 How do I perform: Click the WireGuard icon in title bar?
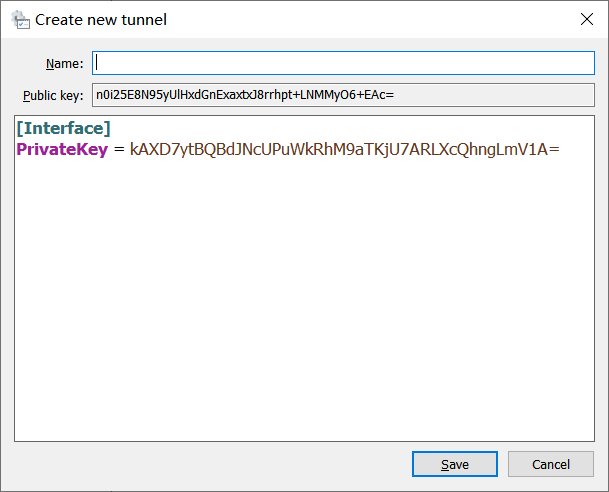[19, 19]
